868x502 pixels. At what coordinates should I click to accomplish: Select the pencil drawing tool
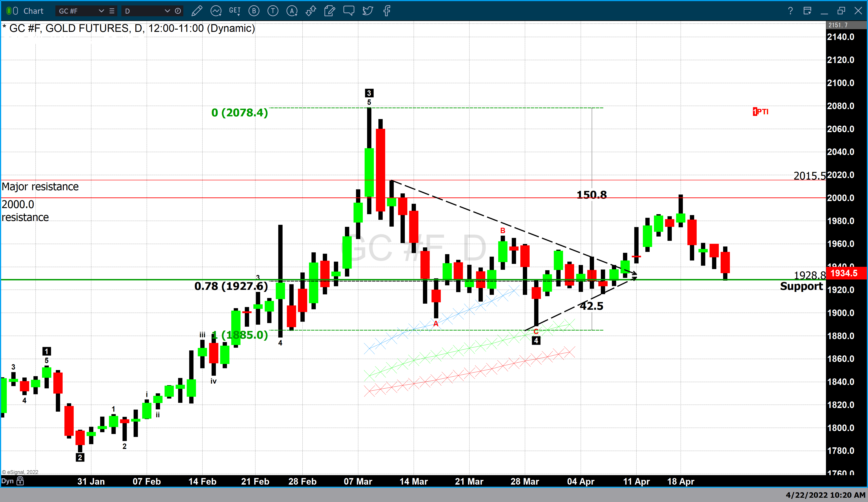[197, 11]
